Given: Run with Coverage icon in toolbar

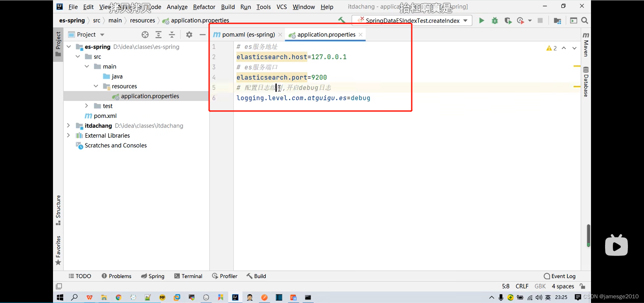Looking at the screenshot, I should 508,20.
